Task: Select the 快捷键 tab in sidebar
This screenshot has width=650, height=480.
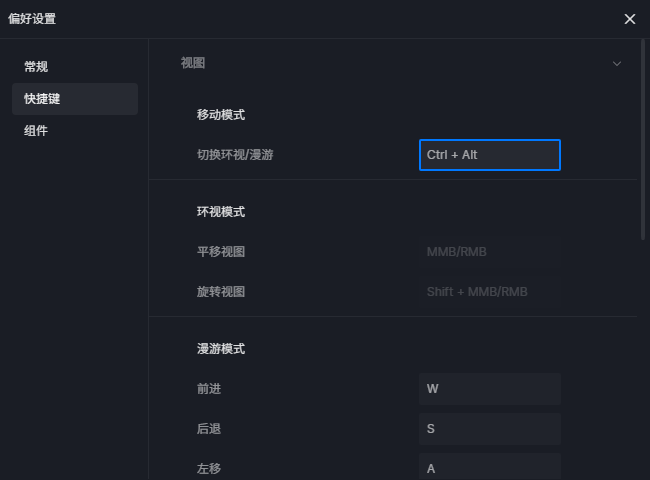Action: (x=43, y=99)
